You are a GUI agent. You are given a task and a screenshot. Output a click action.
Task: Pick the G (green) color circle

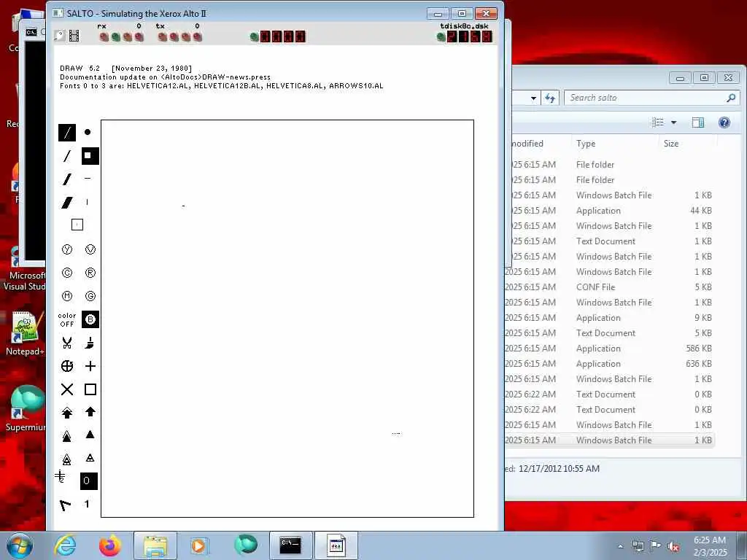(90, 296)
